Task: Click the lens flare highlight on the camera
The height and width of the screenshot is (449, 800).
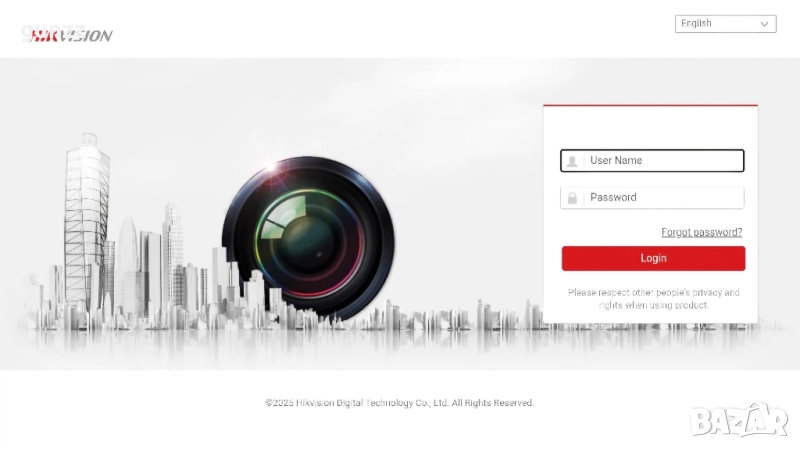Action: point(272,166)
